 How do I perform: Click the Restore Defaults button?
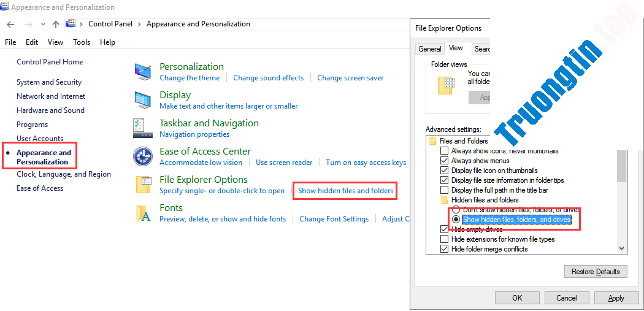pyautogui.click(x=595, y=271)
